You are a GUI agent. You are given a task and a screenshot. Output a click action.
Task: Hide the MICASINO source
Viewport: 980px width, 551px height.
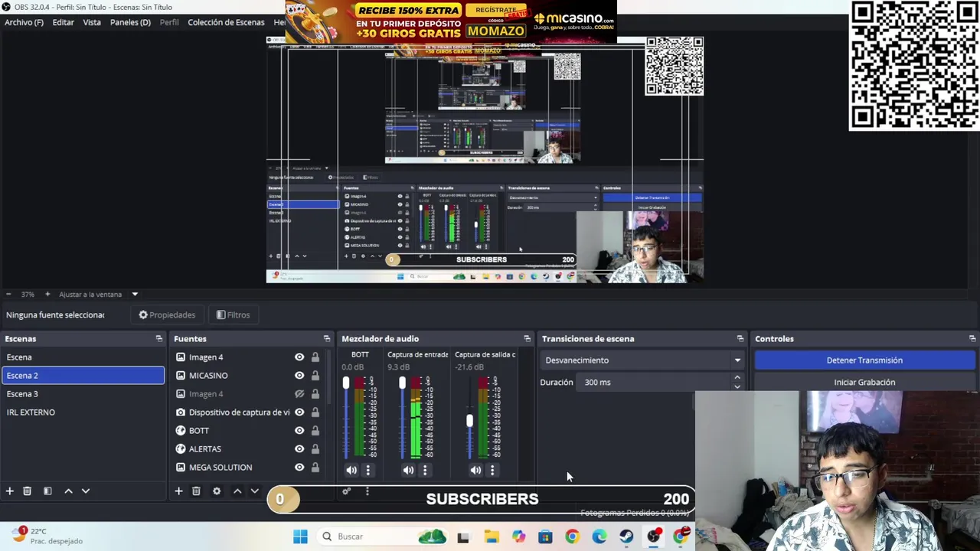point(299,376)
